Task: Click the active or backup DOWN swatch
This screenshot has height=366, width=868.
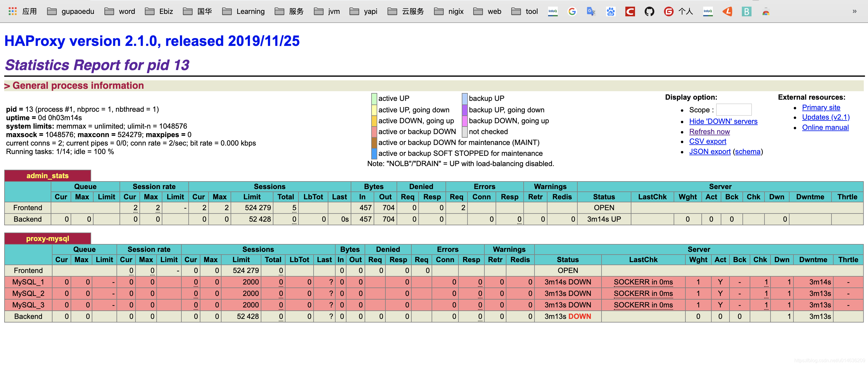Action: [374, 132]
